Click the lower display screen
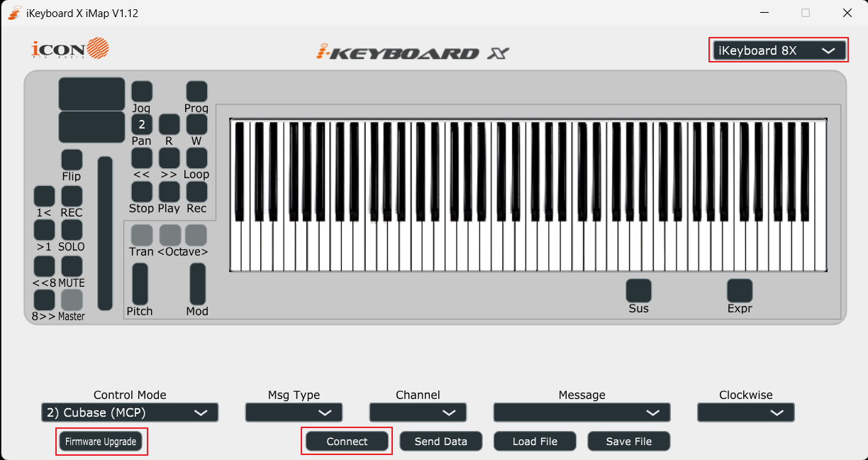This screenshot has height=460, width=868. (91, 127)
